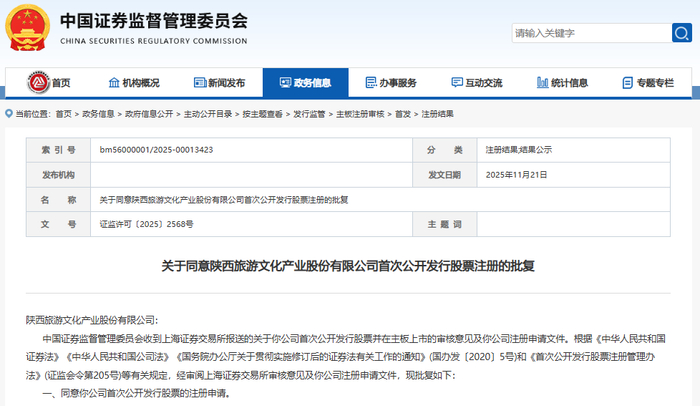Image resolution: width=700 pixels, height=406 pixels.
Task: Open the 办事服务 navigation tab
Action: point(391,83)
